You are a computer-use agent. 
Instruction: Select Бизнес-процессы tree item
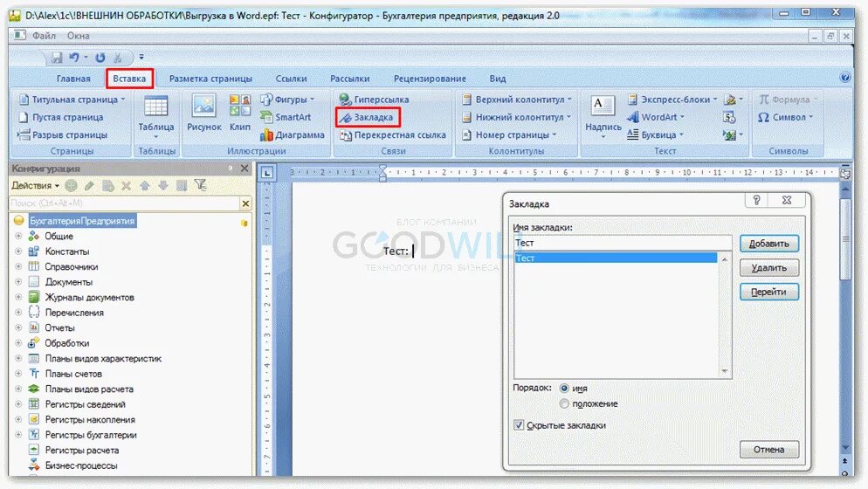coord(81,465)
